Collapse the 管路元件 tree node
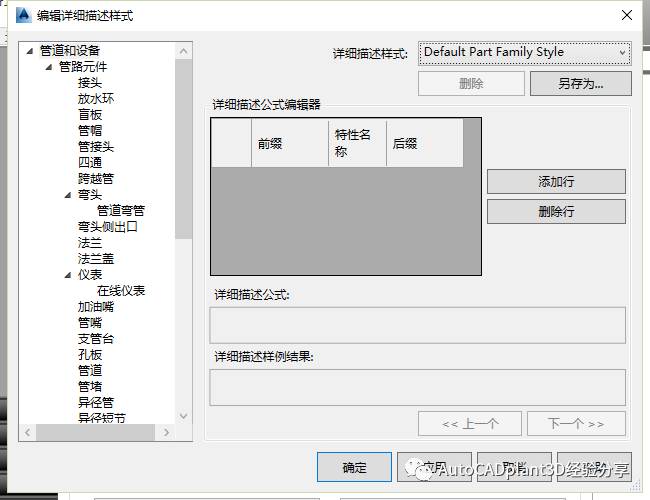650x500 pixels. pyautogui.click(x=49, y=67)
